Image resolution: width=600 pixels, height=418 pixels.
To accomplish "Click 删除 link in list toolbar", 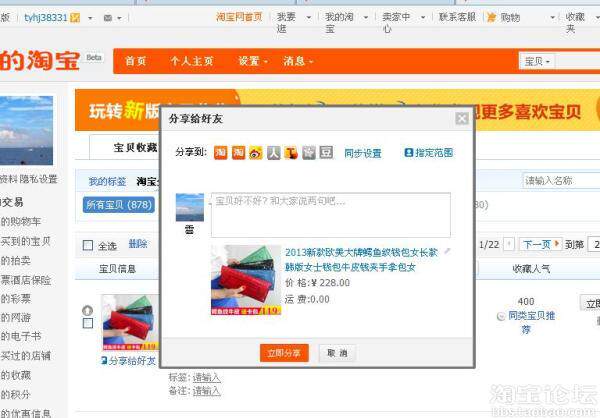I will click(138, 244).
